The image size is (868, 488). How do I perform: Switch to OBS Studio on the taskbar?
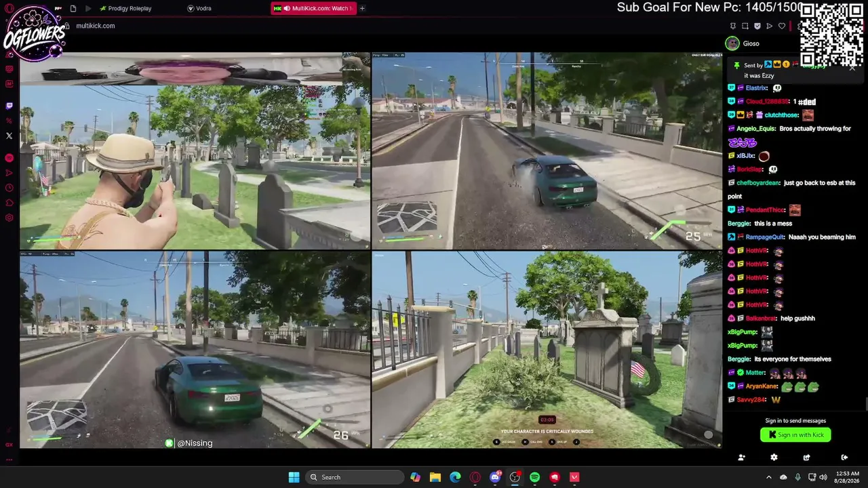(515, 477)
